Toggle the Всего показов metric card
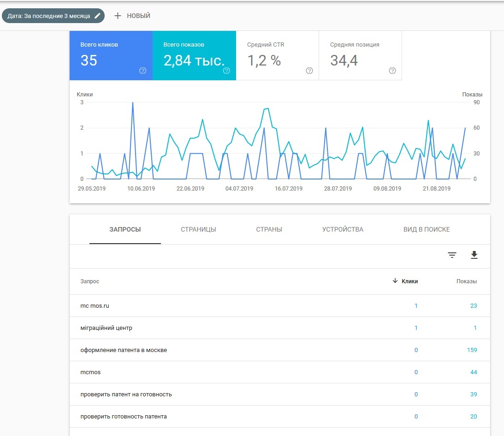 [194, 55]
